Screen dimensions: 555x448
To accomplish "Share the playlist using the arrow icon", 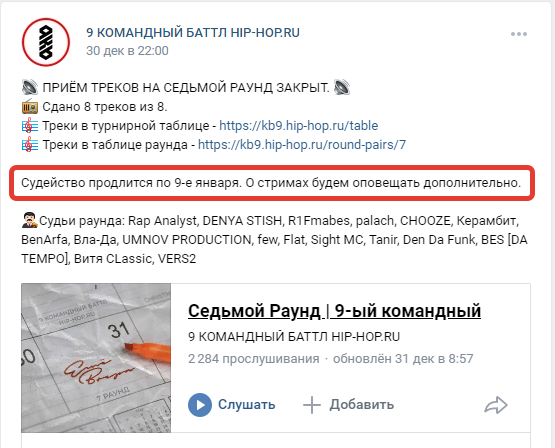I will [496, 405].
